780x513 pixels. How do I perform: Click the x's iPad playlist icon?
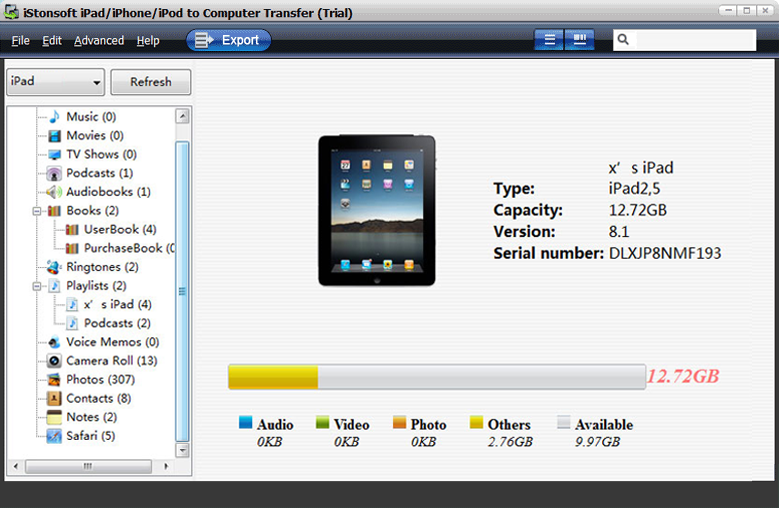click(72, 305)
